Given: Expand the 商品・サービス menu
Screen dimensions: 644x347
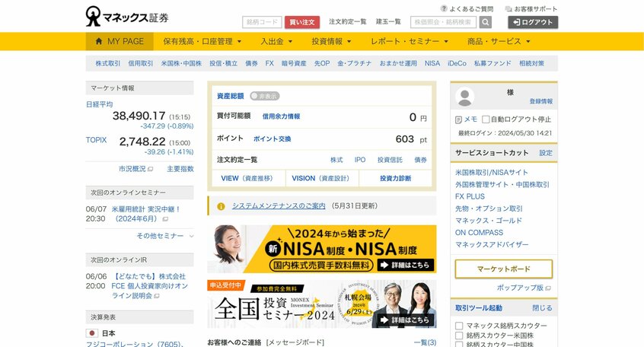Looking at the screenshot, I should tap(499, 42).
